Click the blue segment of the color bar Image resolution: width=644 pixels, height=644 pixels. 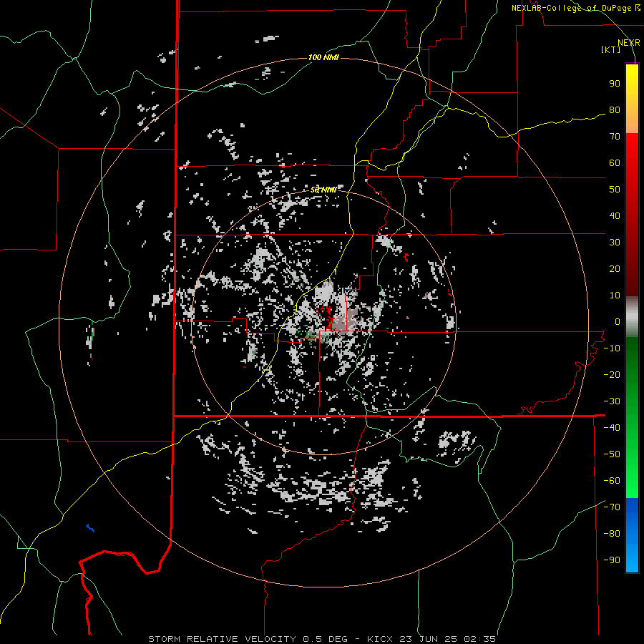tap(632, 535)
